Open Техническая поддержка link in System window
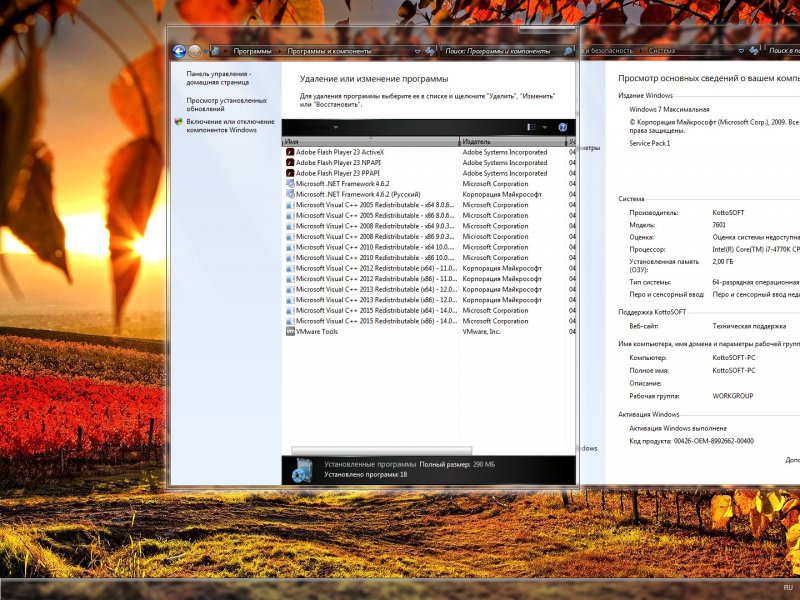The height and width of the screenshot is (600, 800). coord(749,326)
